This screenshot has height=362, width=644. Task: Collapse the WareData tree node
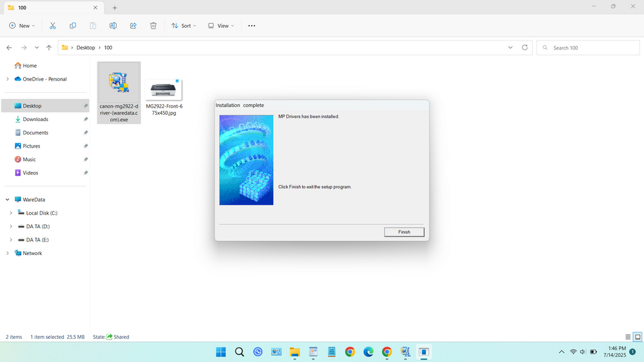coord(7,200)
